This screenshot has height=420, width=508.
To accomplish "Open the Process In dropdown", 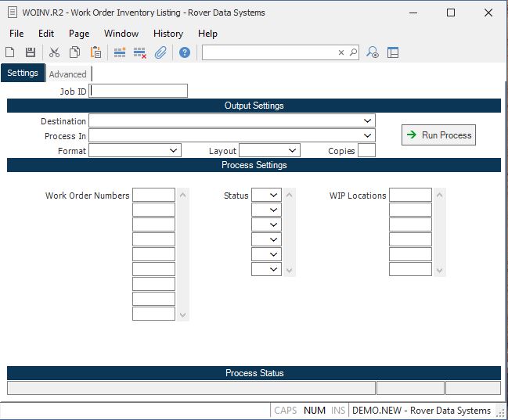I will (x=367, y=136).
